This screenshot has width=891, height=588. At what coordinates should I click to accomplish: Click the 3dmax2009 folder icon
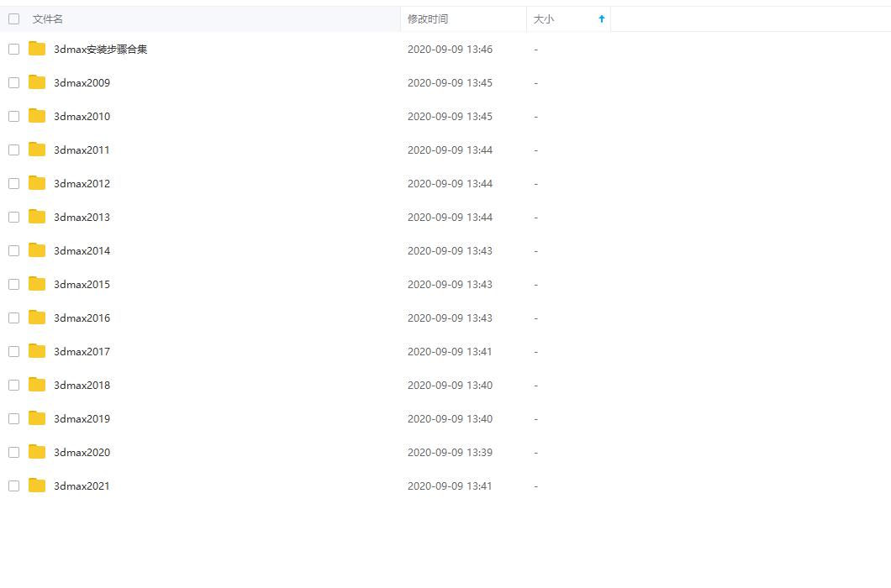coord(37,82)
